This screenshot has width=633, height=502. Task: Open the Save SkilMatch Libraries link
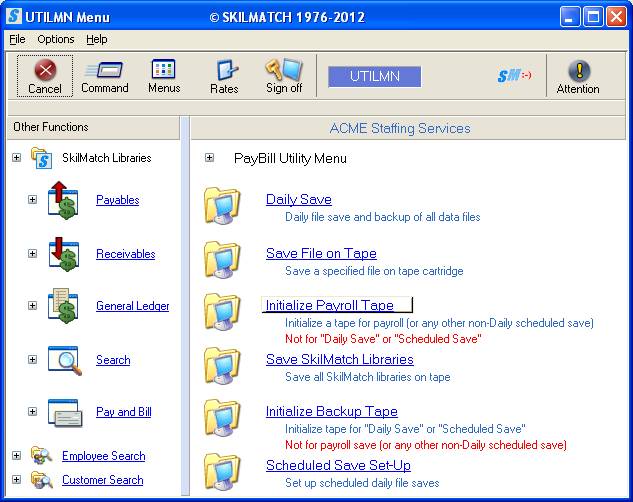[x=340, y=359]
